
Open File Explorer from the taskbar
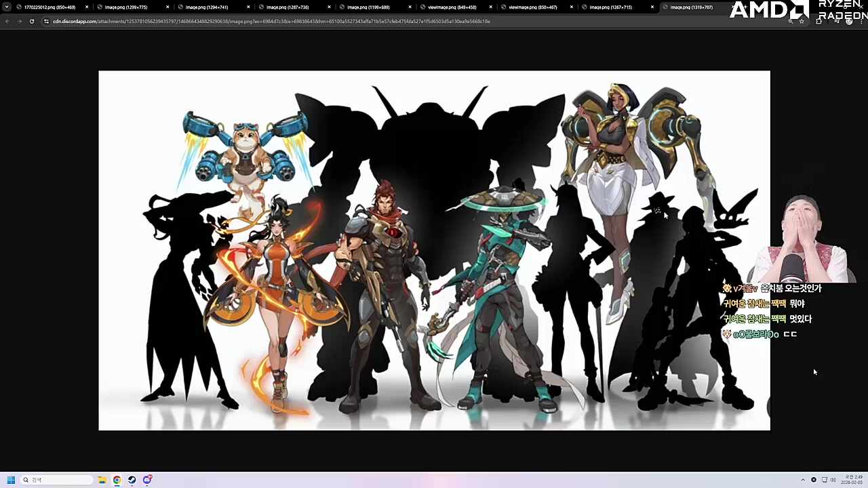click(x=102, y=480)
